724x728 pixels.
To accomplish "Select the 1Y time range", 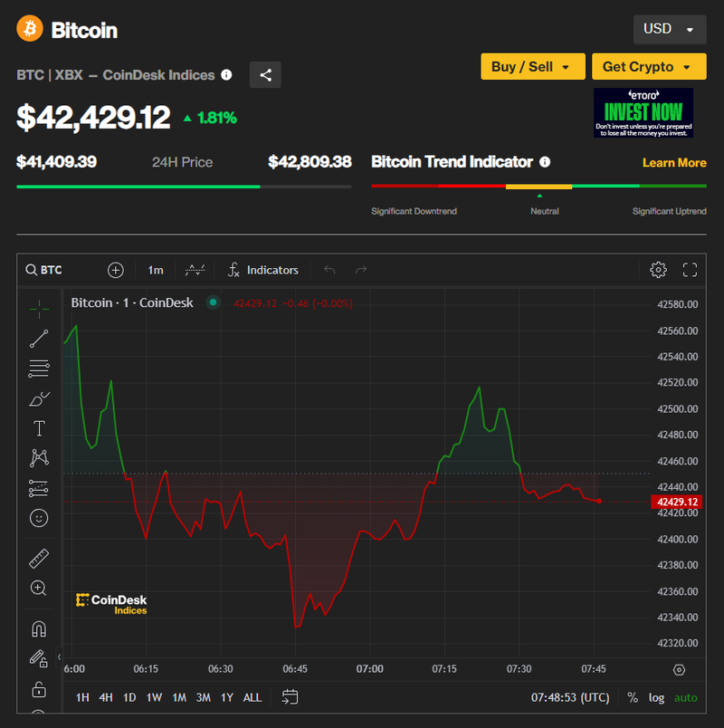I will [x=227, y=697].
